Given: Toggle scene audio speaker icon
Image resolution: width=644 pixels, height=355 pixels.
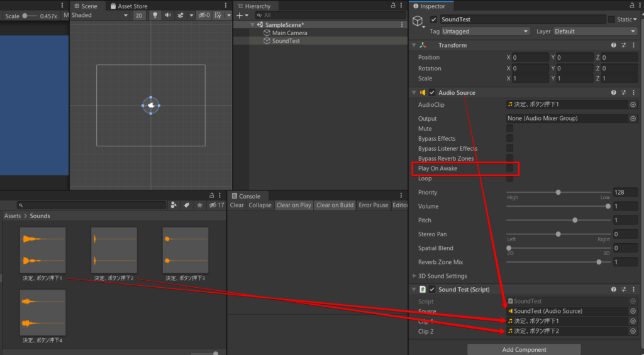Looking at the screenshot, I should coord(167,15).
